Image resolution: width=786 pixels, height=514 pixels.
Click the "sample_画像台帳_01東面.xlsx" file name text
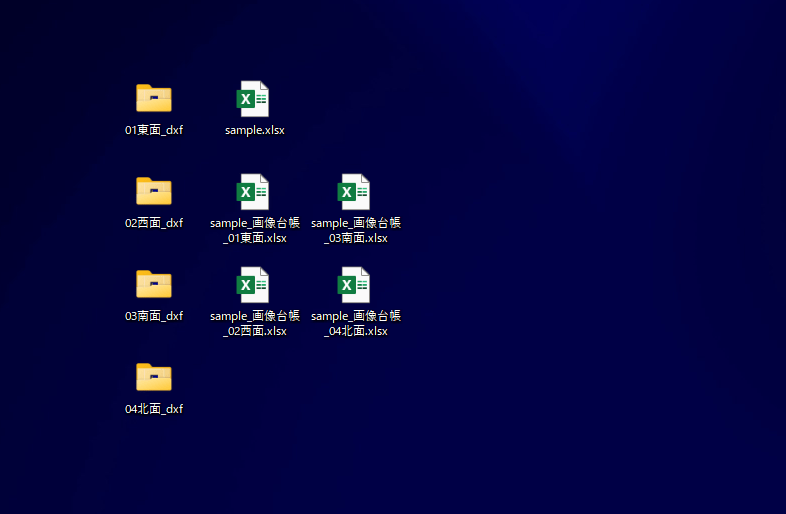click(255, 230)
